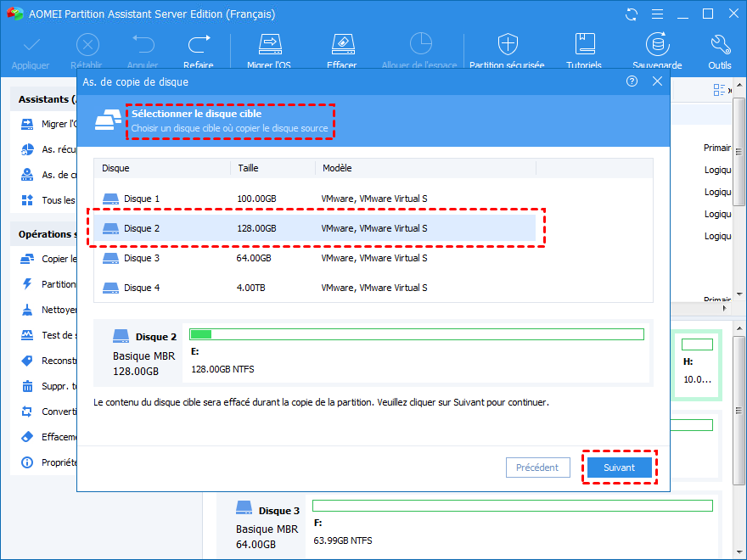Click the Refaire redo arrow icon

[x=199, y=44]
